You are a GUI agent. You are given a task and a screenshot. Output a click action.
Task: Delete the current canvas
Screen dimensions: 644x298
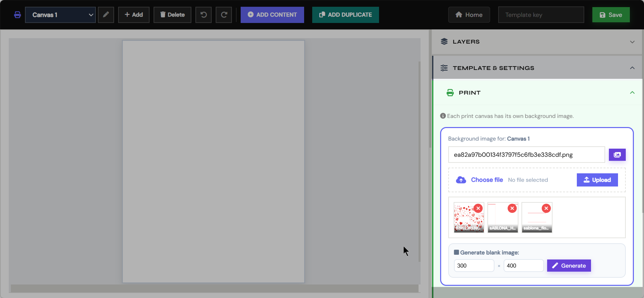coord(172,15)
